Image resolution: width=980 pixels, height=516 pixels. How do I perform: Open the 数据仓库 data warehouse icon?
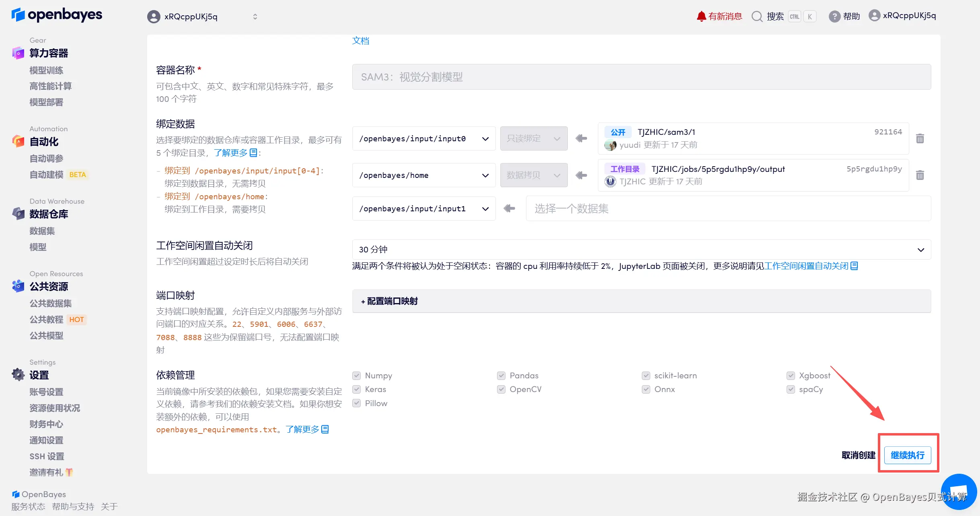click(x=18, y=214)
